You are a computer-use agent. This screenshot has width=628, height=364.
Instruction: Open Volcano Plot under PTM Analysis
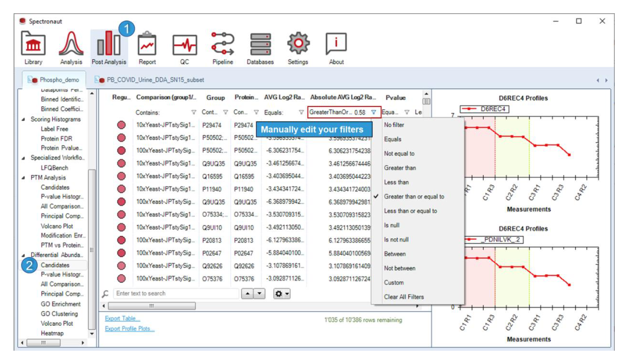pyautogui.click(x=57, y=226)
